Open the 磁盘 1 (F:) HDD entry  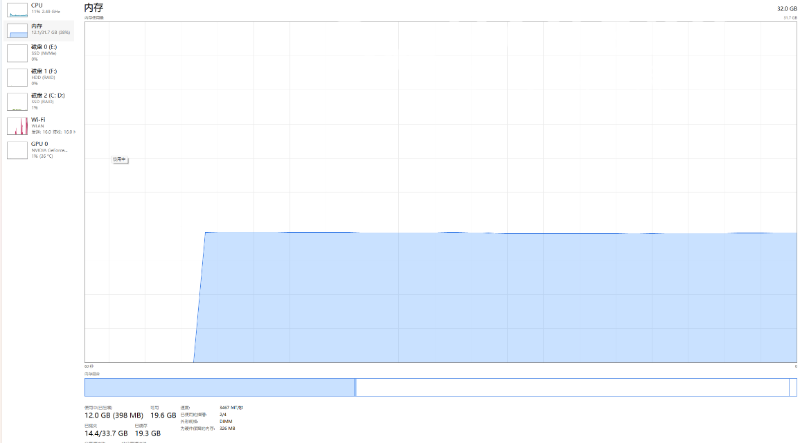(18, 77)
